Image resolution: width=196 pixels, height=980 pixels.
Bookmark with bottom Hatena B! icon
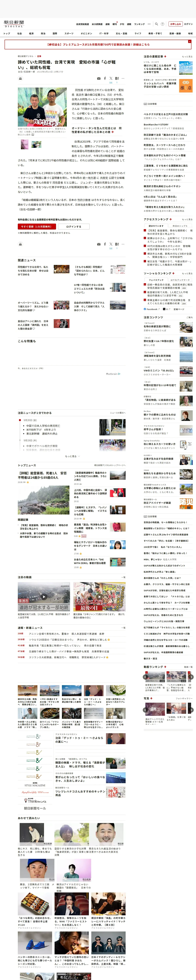click(x=117, y=244)
